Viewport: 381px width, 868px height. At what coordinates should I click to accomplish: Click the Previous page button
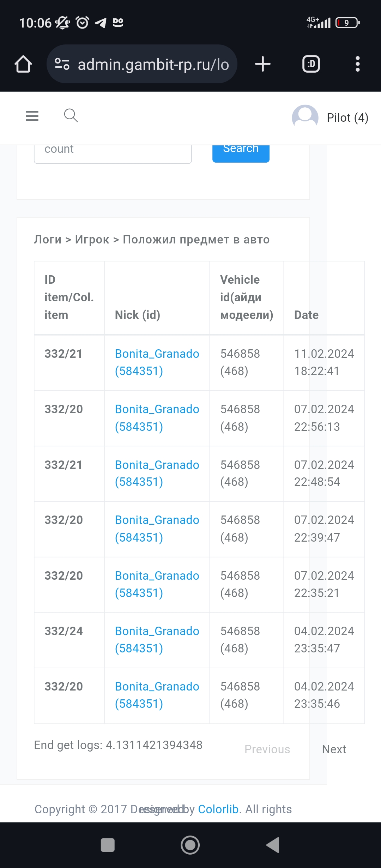(x=267, y=749)
